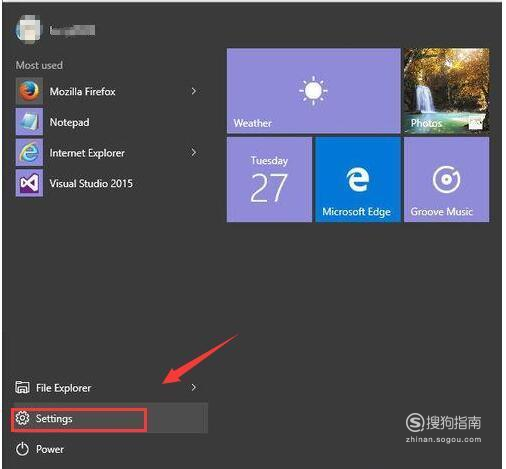506x469 pixels.
Task: Click the blurred account user name
Action: coord(72,30)
